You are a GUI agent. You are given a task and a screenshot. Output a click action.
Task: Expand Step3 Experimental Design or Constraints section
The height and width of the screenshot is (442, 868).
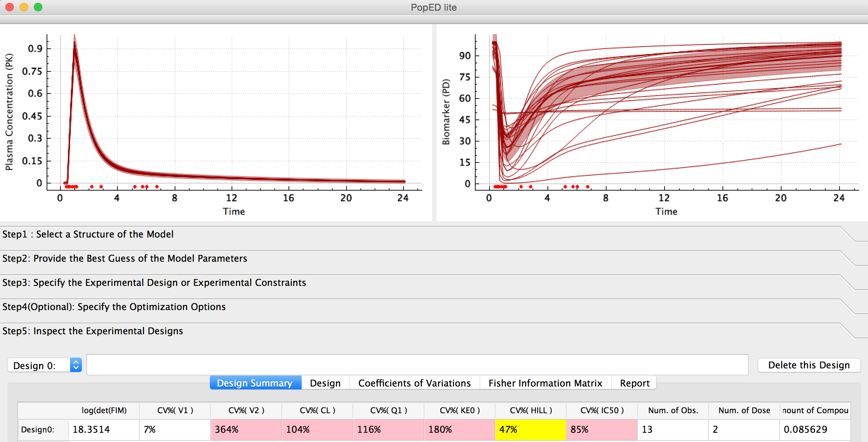point(154,283)
